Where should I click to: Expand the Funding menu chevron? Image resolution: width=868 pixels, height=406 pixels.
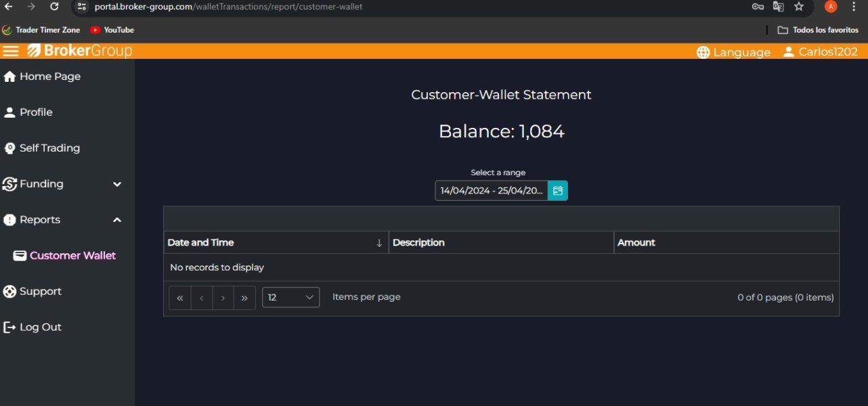tap(117, 184)
